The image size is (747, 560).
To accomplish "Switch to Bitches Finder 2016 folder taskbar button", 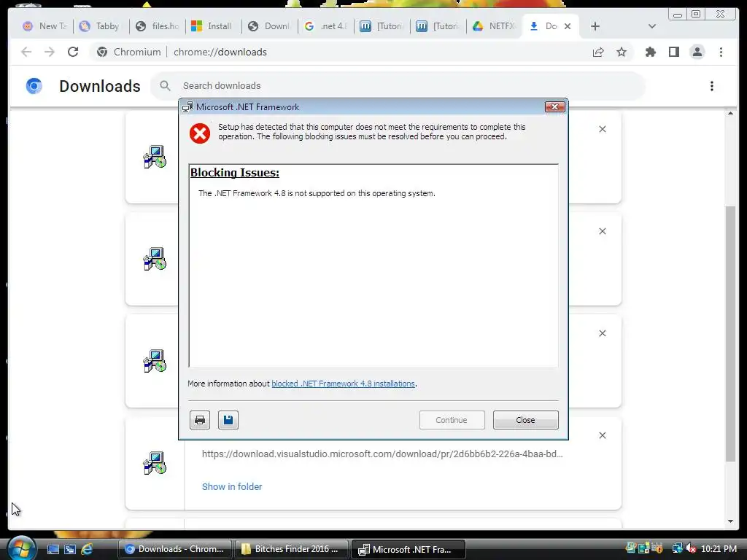I will tap(292, 549).
